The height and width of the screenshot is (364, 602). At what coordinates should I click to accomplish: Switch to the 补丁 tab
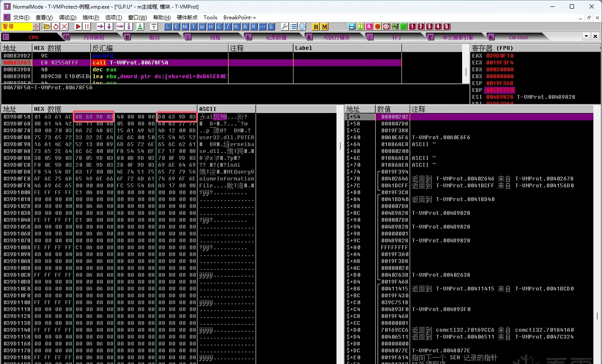pos(397,37)
